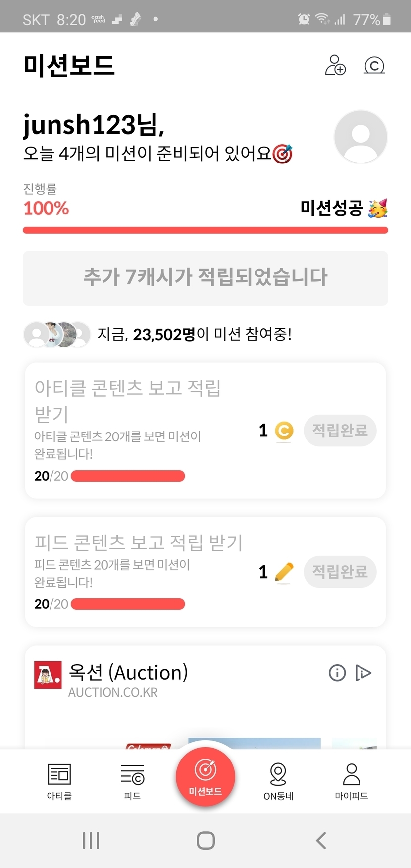Screen dimensions: 411x868
Task: Switch to the 피드 tab
Action: click(x=132, y=781)
